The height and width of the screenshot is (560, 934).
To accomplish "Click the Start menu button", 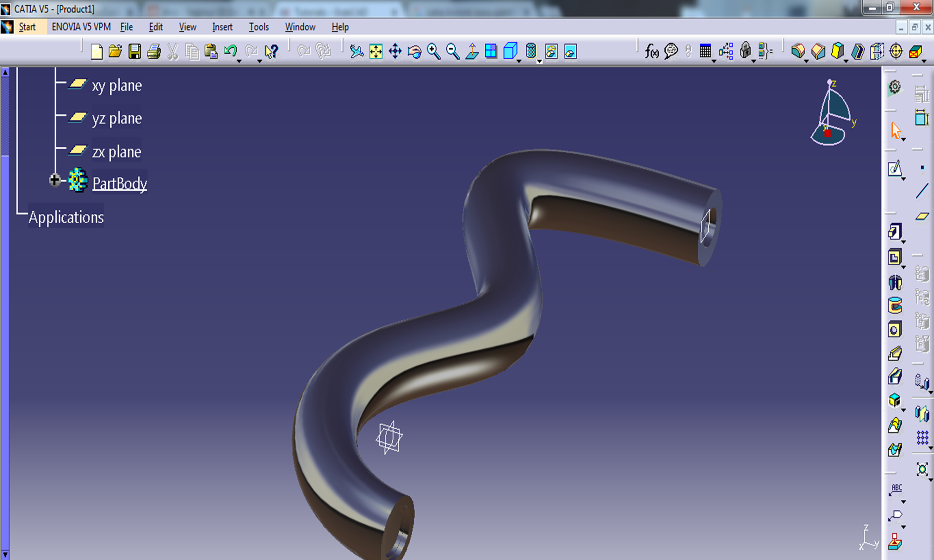I will pyautogui.click(x=27, y=27).
